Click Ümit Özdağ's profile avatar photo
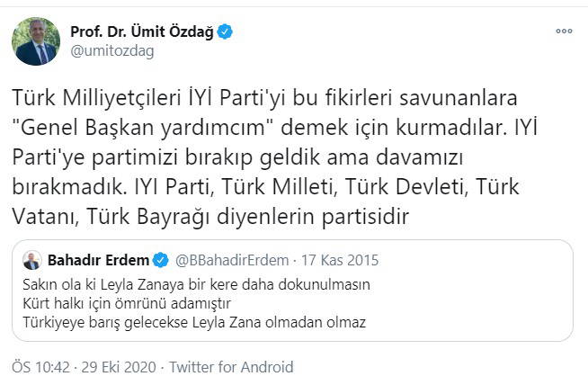This screenshot has width=588, height=385. pyautogui.click(x=35, y=40)
